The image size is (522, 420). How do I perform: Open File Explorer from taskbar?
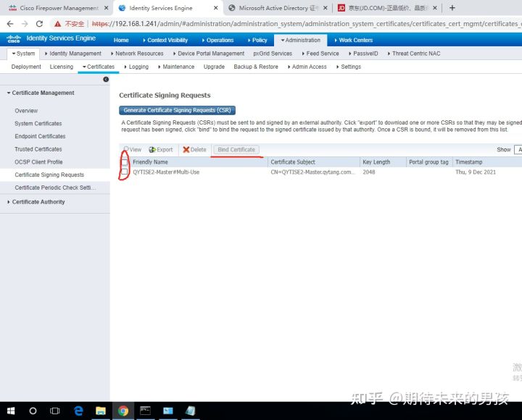coord(101,411)
